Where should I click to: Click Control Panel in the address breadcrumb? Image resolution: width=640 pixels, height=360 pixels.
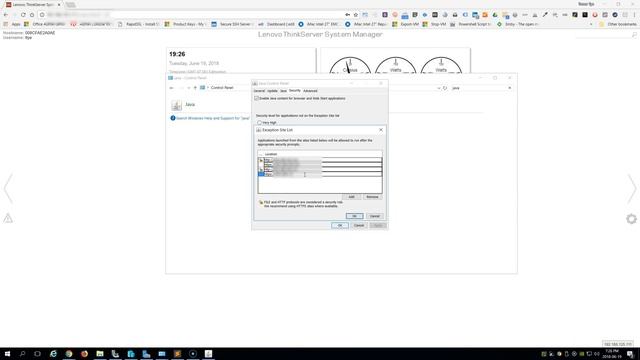click(x=222, y=88)
